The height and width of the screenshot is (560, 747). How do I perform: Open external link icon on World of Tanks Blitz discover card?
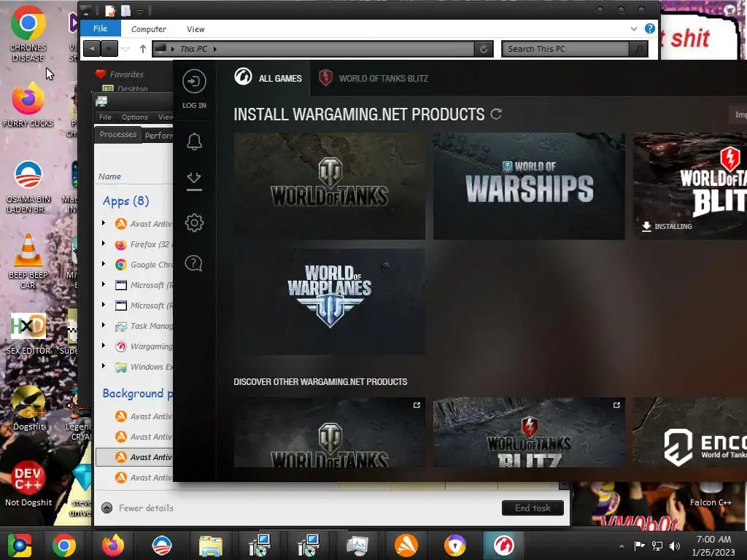click(x=616, y=405)
